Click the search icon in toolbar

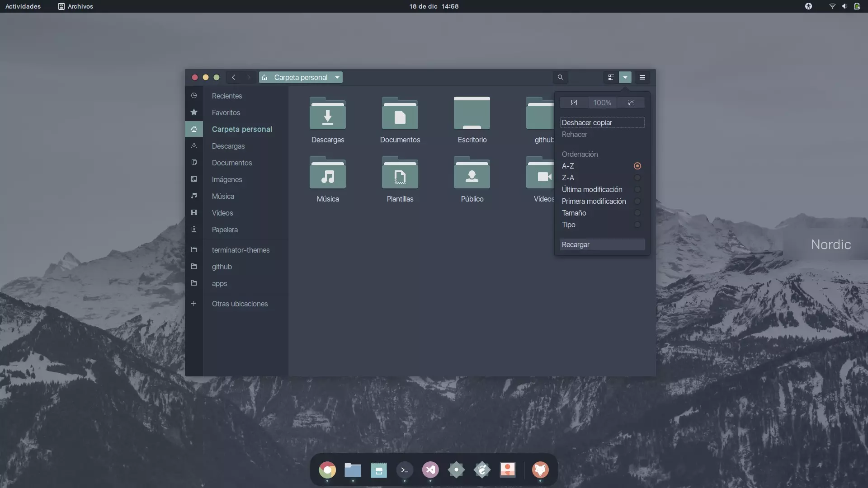pos(561,77)
